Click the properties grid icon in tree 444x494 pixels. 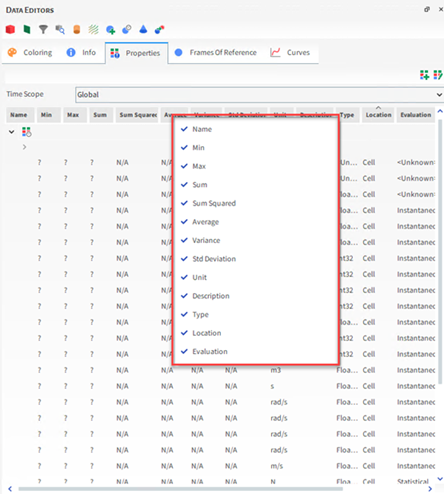pos(27,132)
